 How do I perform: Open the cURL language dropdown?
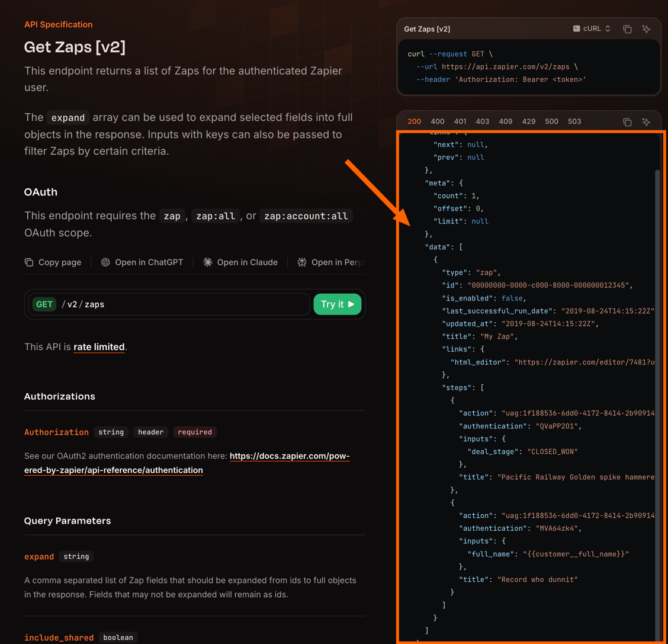pos(592,28)
